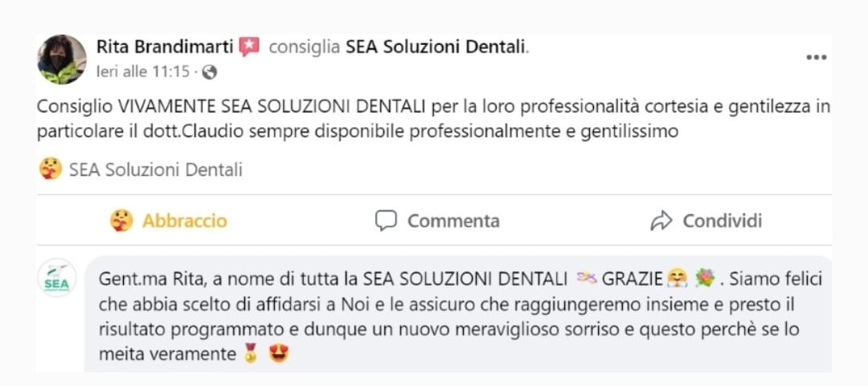Toggle the Abbraccio reaction button
The image size is (868, 386).
(x=168, y=221)
